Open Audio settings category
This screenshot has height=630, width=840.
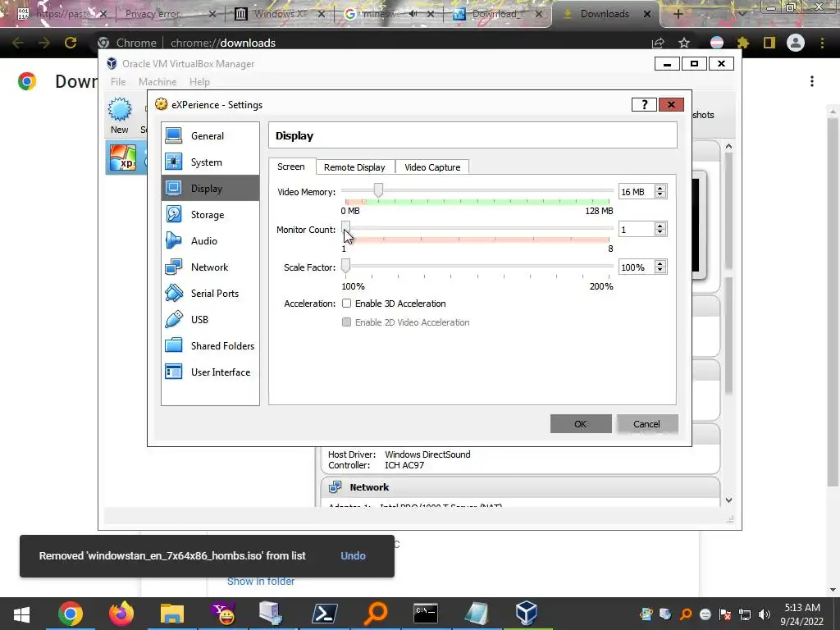(x=210, y=241)
